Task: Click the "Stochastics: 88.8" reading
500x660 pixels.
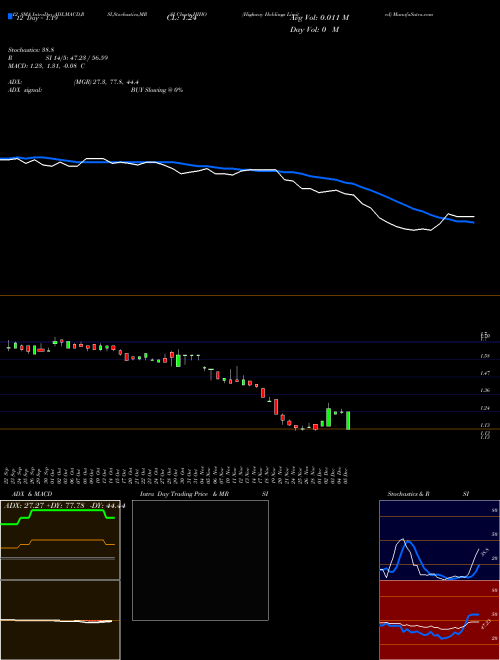Action: coord(33,50)
